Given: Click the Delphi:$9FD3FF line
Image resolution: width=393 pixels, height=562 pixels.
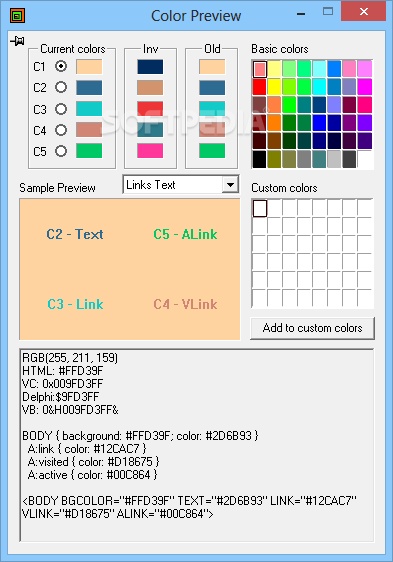Looking at the screenshot, I should coord(61,397).
